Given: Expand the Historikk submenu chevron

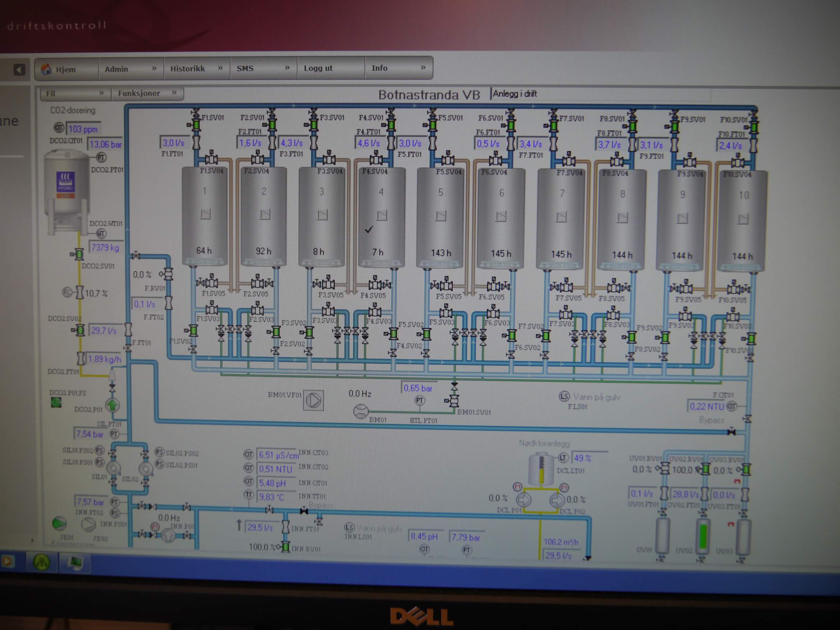Looking at the screenshot, I should coord(220,68).
